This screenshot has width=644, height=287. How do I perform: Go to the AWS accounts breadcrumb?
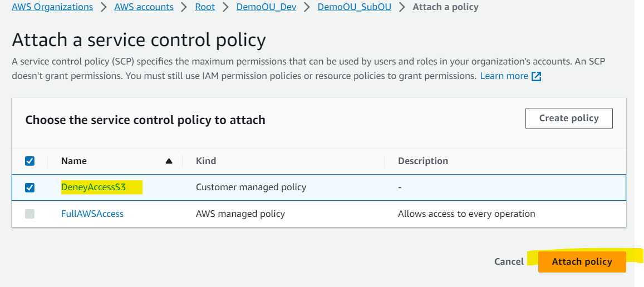(x=144, y=7)
